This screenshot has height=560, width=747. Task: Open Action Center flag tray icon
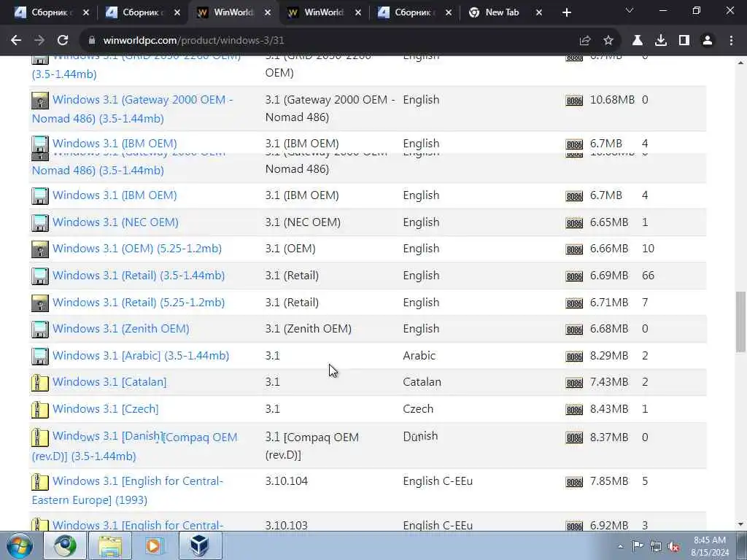click(x=638, y=546)
